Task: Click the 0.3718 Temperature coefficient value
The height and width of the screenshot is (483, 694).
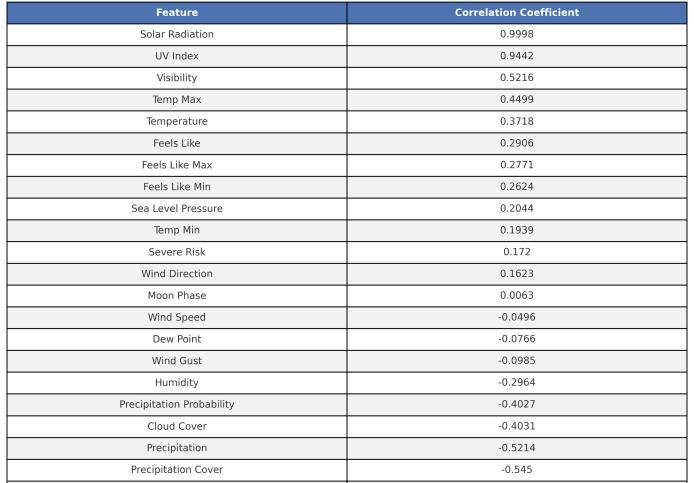Action: pos(517,121)
